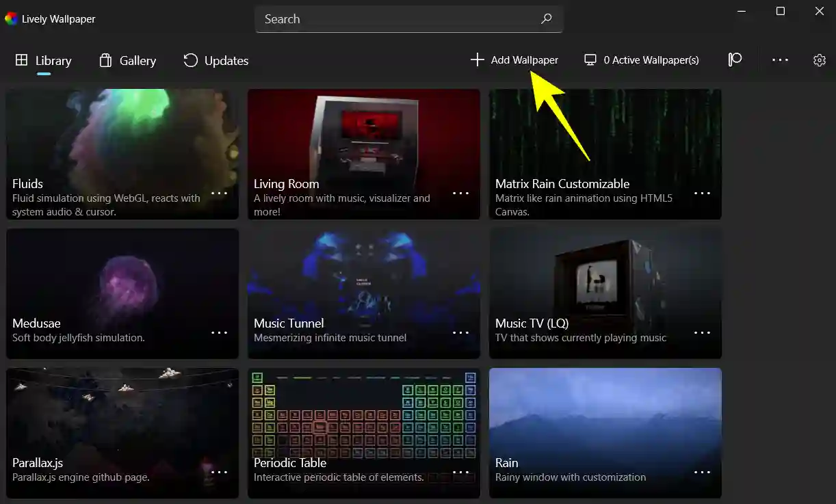Click the Add Wallpaper plus icon
The image size is (836, 504).
(x=477, y=60)
